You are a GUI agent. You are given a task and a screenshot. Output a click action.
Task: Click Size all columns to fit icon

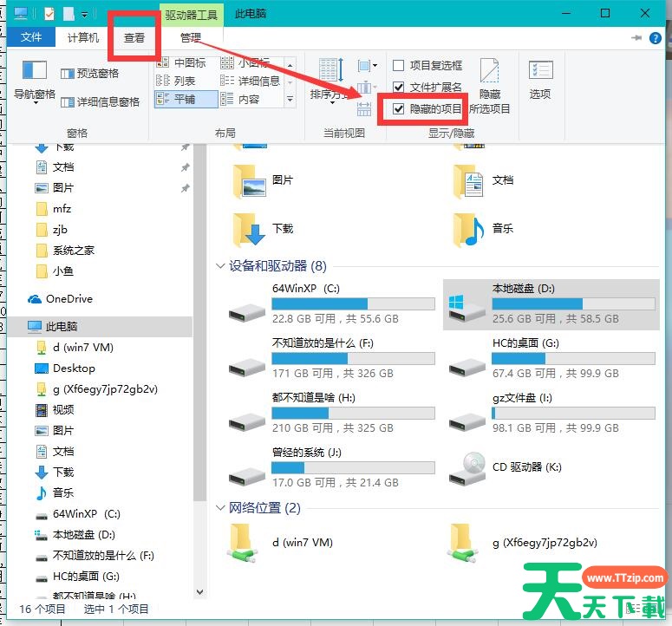point(364,109)
